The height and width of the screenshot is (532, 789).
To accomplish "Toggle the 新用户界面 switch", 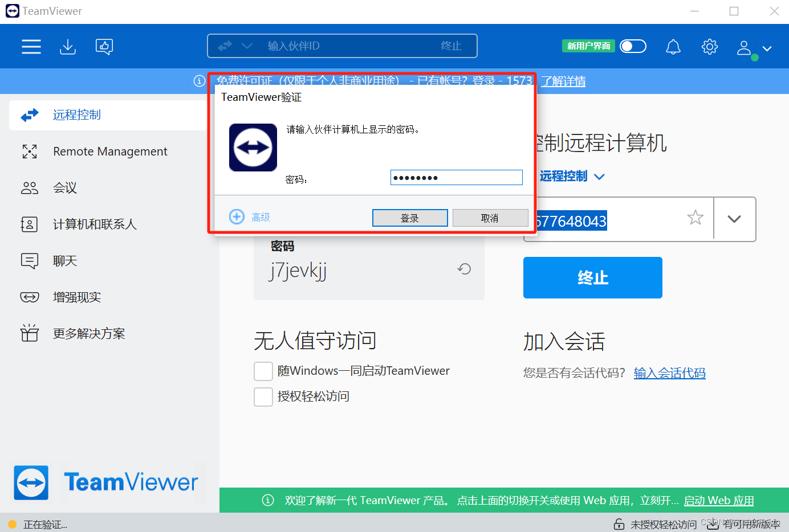I will point(633,46).
